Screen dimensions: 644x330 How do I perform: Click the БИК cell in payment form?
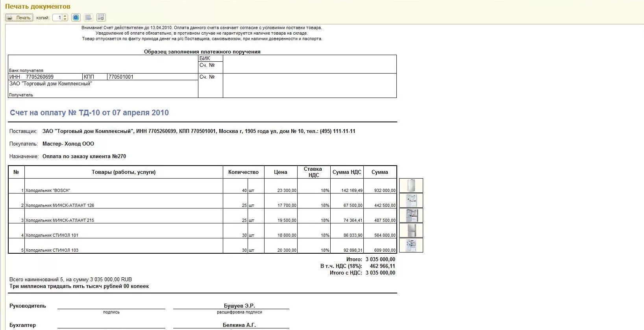pyautogui.click(x=211, y=58)
